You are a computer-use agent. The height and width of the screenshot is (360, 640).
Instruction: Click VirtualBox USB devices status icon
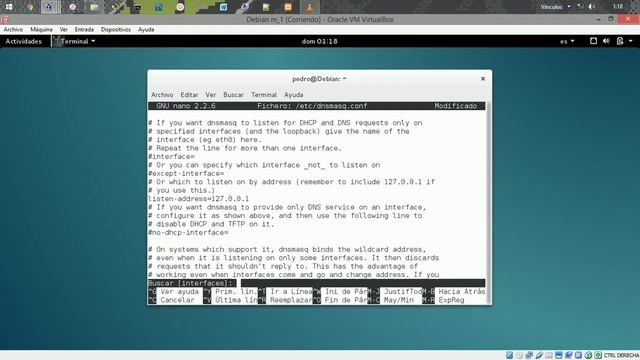point(539,355)
